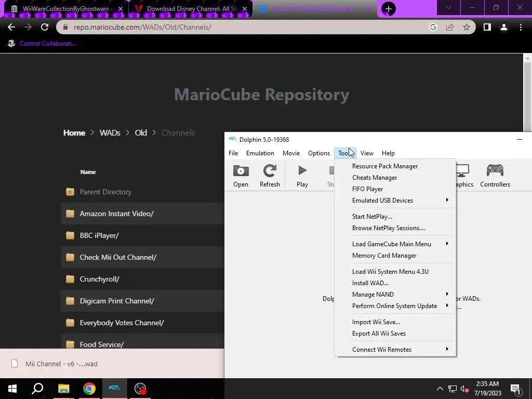Open the View menu in Dolphin
Image resolution: width=532 pixels, height=399 pixels.
pos(367,153)
